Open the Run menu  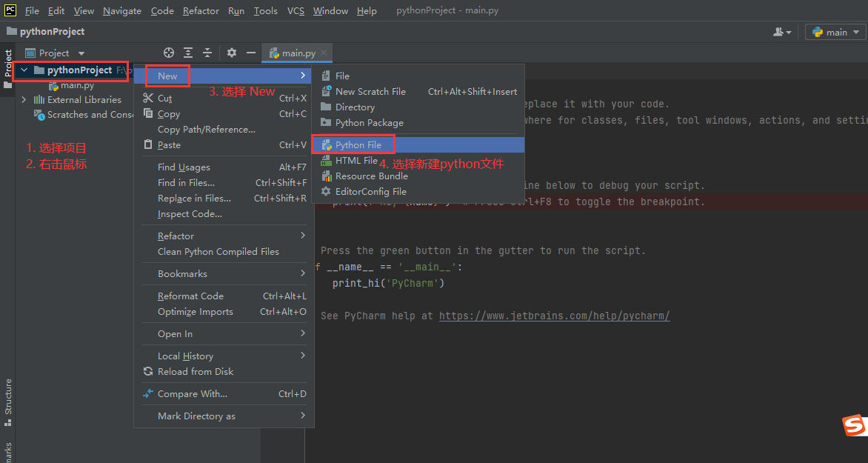(x=236, y=11)
